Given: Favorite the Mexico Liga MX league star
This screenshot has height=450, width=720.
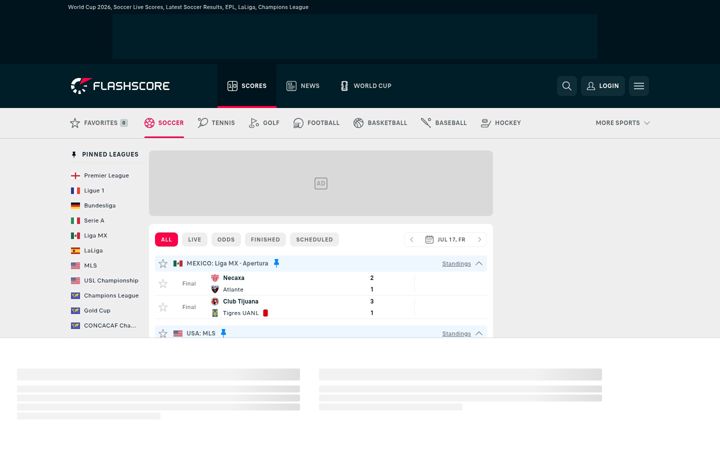Looking at the screenshot, I should pyautogui.click(x=163, y=264).
